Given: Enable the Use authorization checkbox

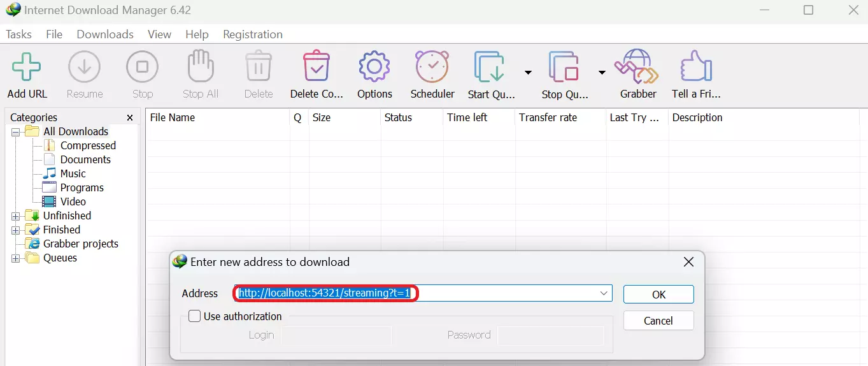Looking at the screenshot, I should [195, 316].
